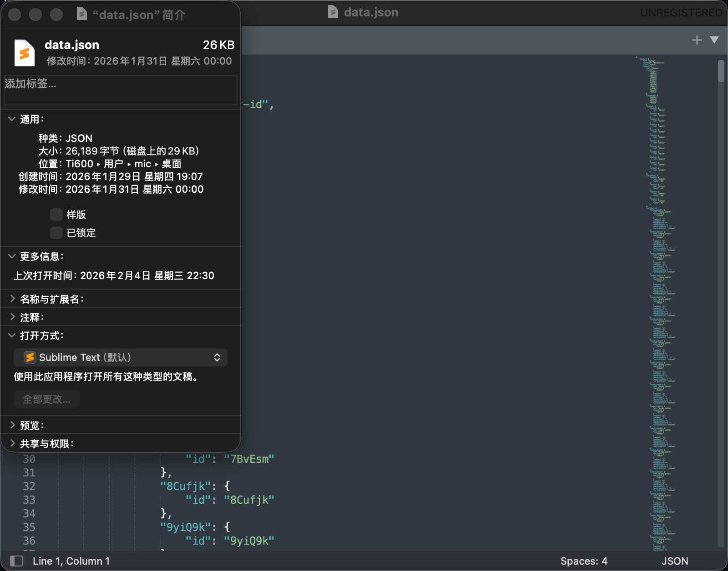Open the Spaces: 4 indentation menu
This screenshot has width=728, height=571.
(584, 561)
